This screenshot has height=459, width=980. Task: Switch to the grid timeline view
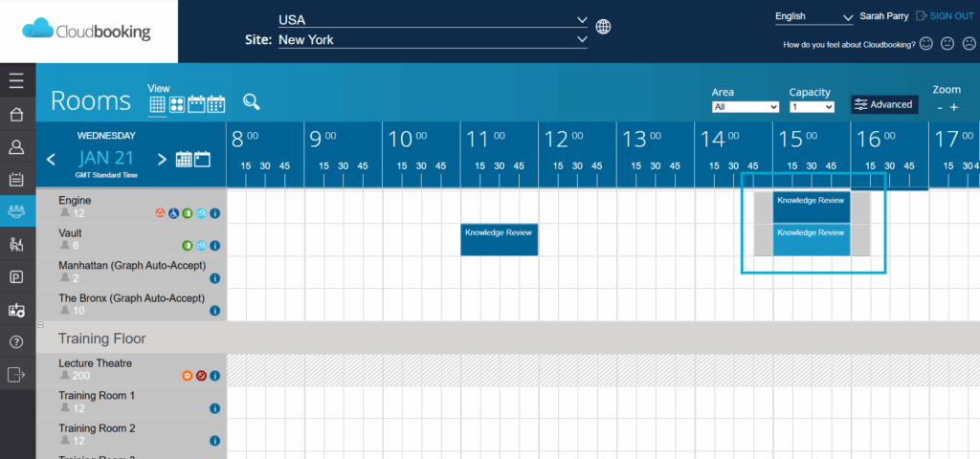(x=157, y=104)
